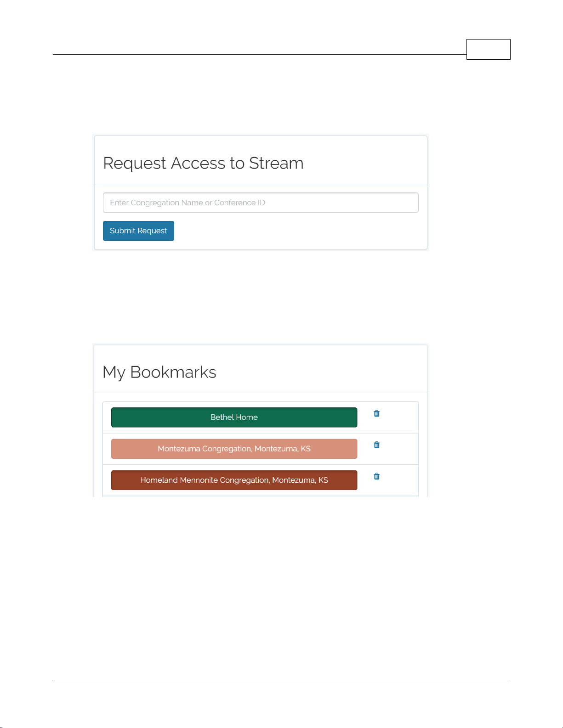Screen dimensions: 563x728
Task: Focus the Congregation Name or Conference ID field
Action: tap(261, 203)
